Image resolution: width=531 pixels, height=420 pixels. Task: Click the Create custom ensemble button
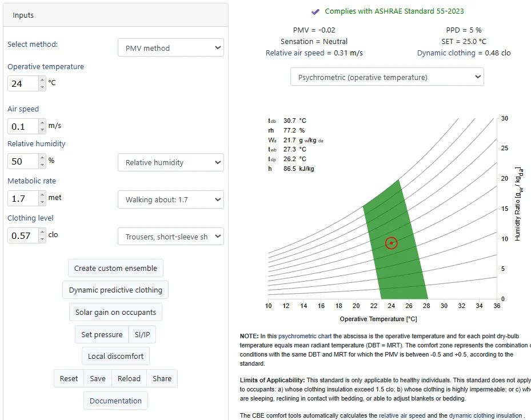[x=115, y=268]
